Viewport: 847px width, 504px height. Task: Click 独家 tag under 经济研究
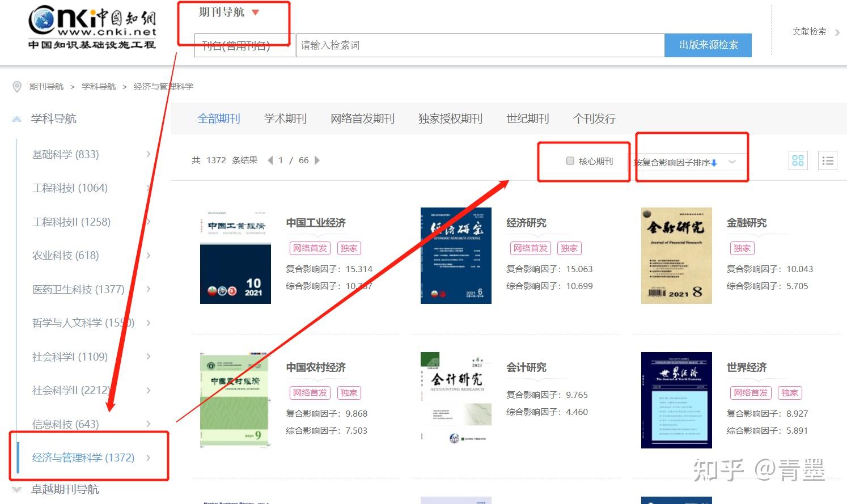click(x=569, y=248)
